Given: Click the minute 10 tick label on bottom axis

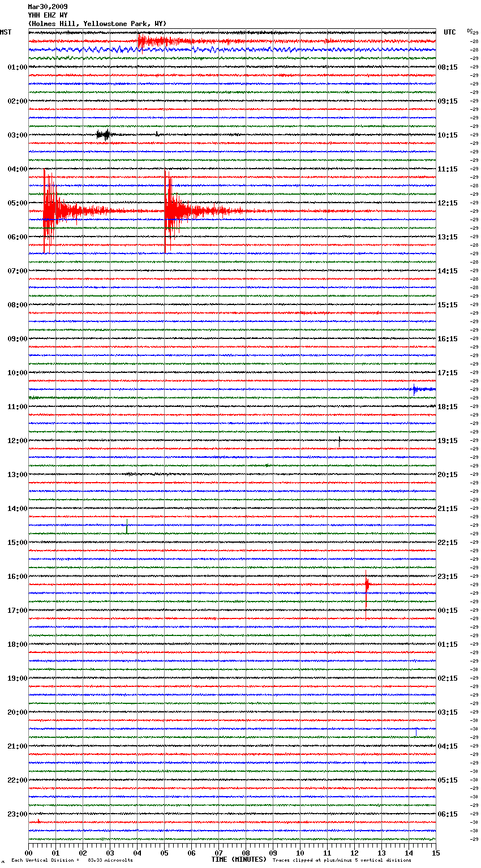Looking at the screenshot, I should 300,853.
